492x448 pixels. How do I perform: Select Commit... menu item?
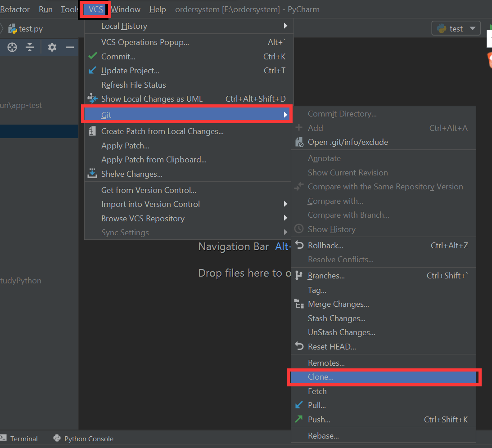pyautogui.click(x=189, y=56)
